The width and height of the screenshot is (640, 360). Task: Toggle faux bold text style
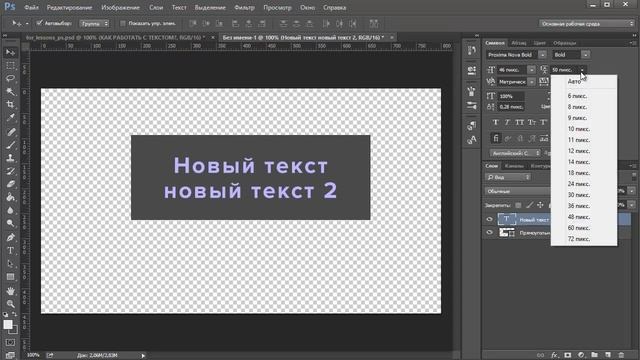coord(496,122)
